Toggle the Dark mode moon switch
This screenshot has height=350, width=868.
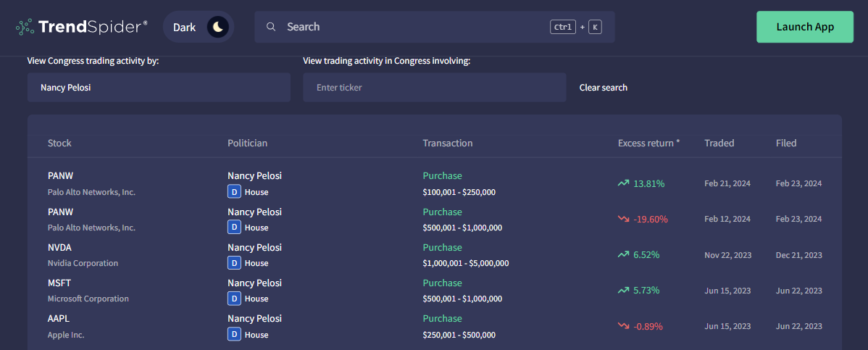pos(218,27)
